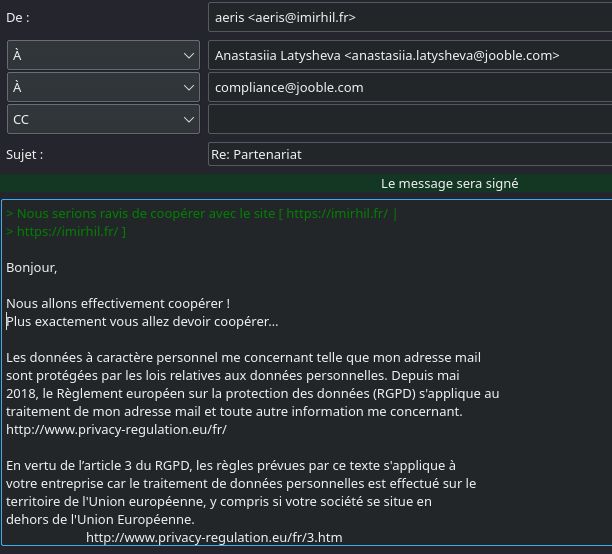
Task: Click the subject field Re: Partenariat
Action: pos(410,154)
